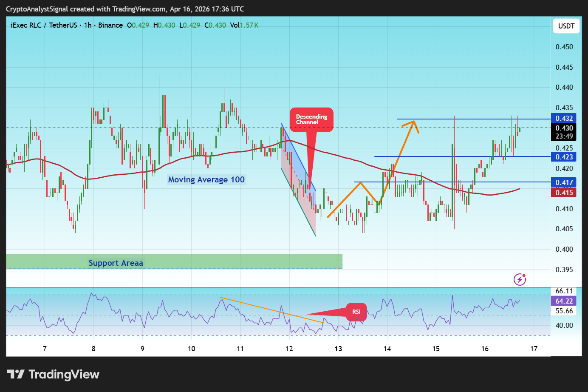Click the 0.417 blue price label
This screenshot has height=392, width=588.
(x=564, y=182)
